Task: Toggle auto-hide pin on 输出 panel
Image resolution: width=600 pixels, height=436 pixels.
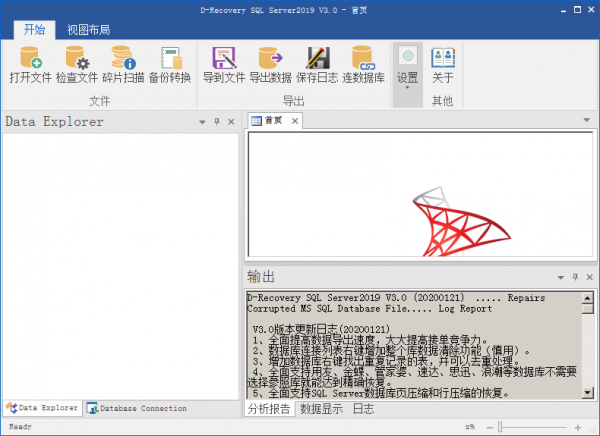Action: [x=575, y=277]
